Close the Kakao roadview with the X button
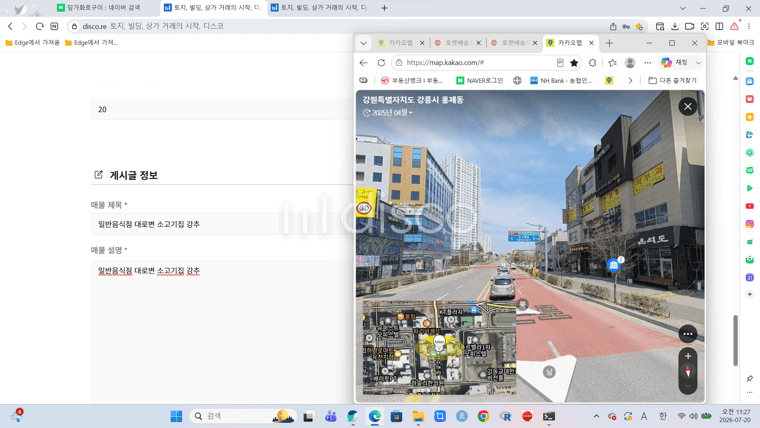The height and width of the screenshot is (428, 760). tap(687, 107)
